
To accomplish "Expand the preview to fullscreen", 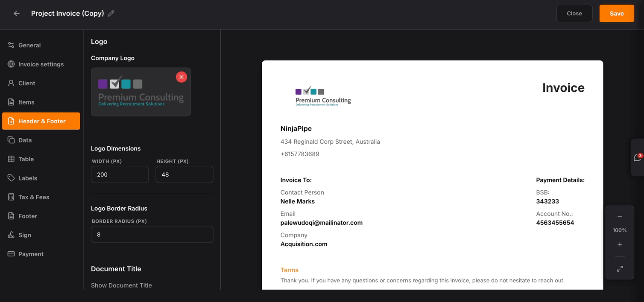I will click(620, 269).
